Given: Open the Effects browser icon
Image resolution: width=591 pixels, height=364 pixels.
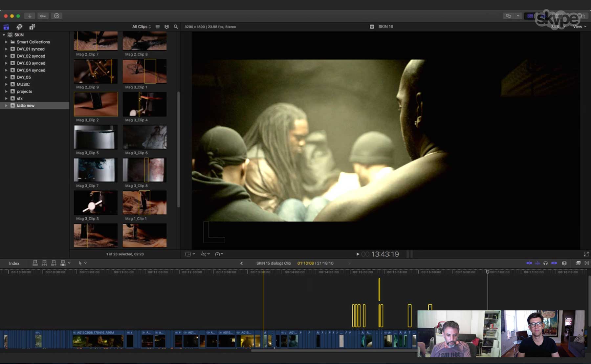Looking at the screenshot, I should point(578,263).
